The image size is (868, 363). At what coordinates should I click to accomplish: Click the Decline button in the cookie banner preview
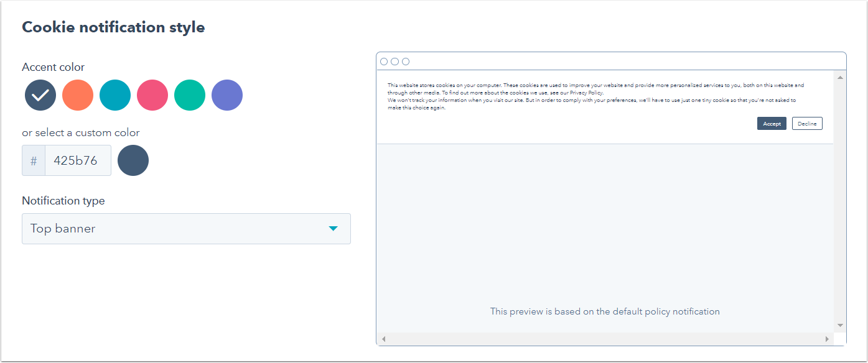click(806, 123)
